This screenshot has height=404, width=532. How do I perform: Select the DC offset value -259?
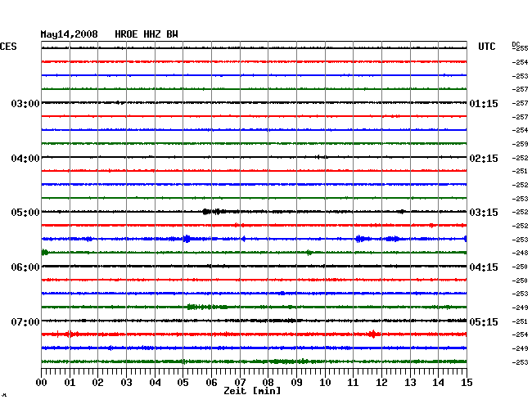click(x=520, y=144)
